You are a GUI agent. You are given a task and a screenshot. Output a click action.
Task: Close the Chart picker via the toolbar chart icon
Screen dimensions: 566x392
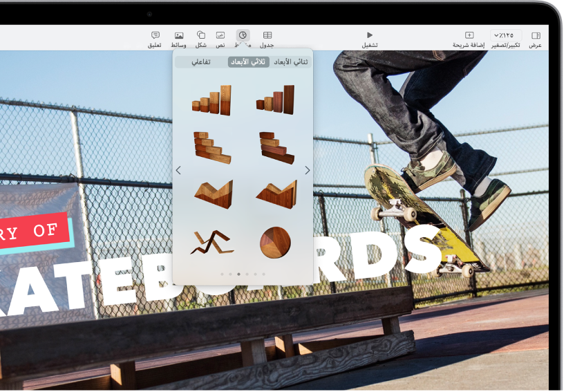pyautogui.click(x=243, y=35)
